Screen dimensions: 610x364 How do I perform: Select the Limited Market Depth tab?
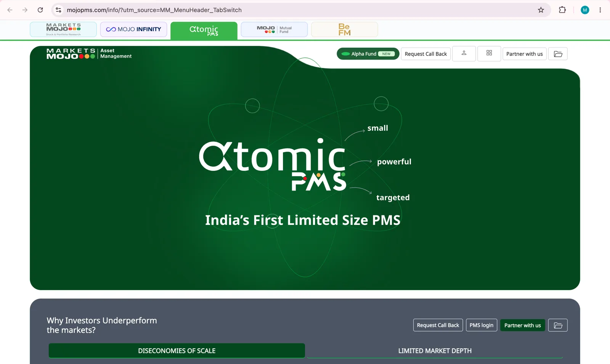(x=435, y=351)
